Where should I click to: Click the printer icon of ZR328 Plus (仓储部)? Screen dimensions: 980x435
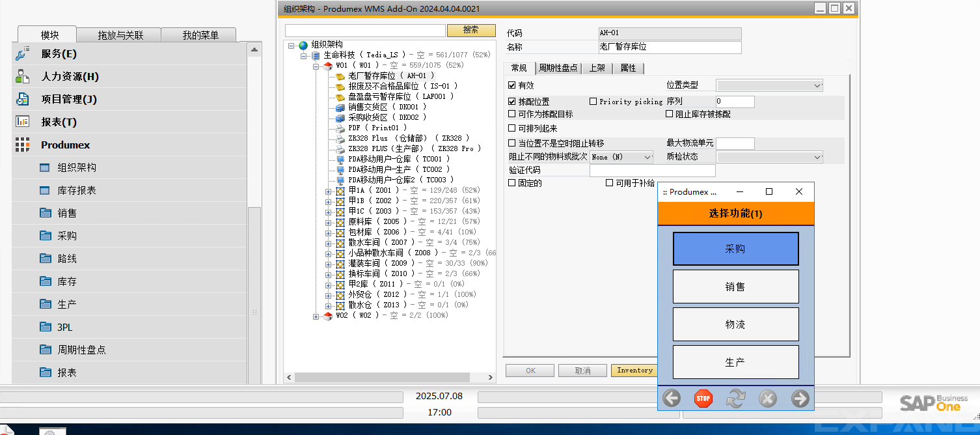(340, 139)
